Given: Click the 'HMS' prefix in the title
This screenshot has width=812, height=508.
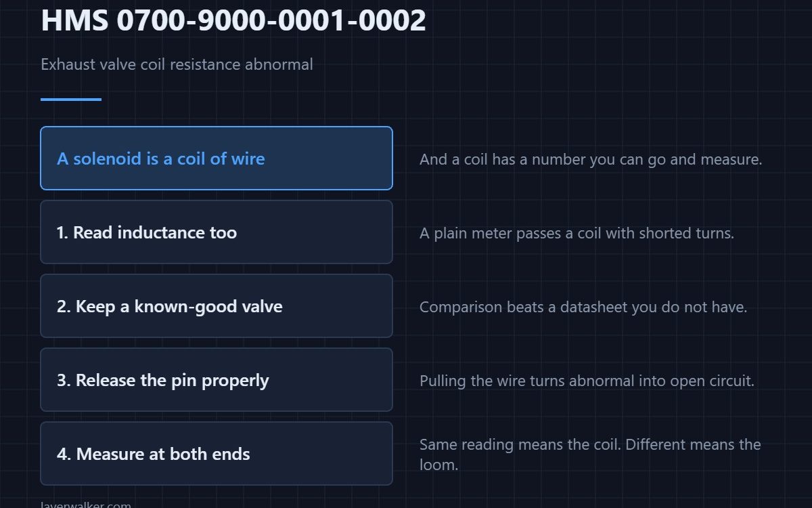Looking at the screenshot, I should click(74, 20).
